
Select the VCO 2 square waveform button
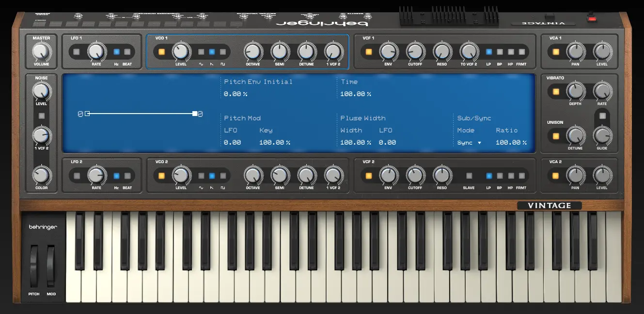[x=223, y=176]
